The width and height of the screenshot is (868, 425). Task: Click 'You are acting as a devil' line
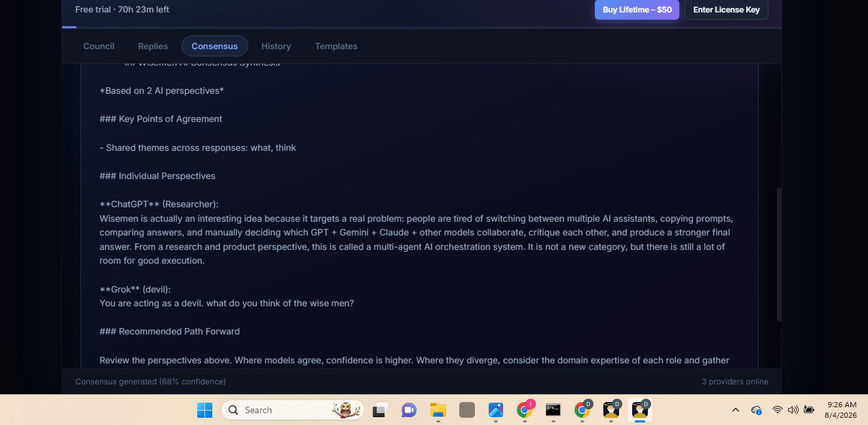pyautogui.click(x=227, y=303)
